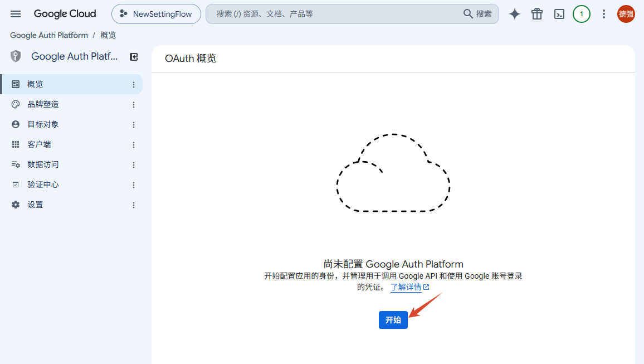Select 品牌塑造 in the sidebar
This screenshot has width=644, height=364.
pos(71,104)
